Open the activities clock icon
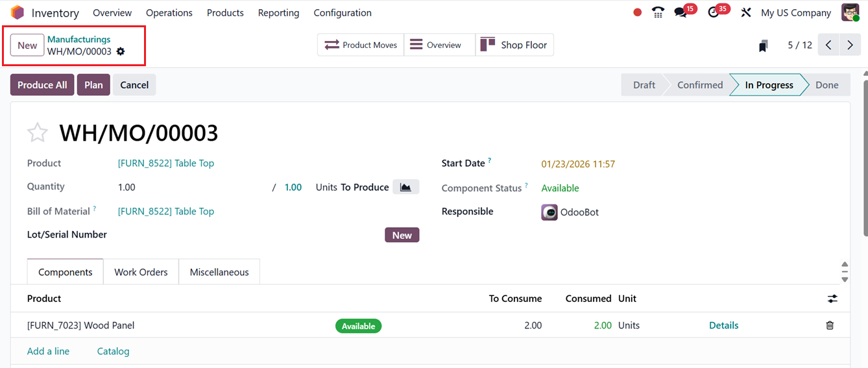Image resolution: width=868 pixels, height=368 pixels. tap(714, 12)
